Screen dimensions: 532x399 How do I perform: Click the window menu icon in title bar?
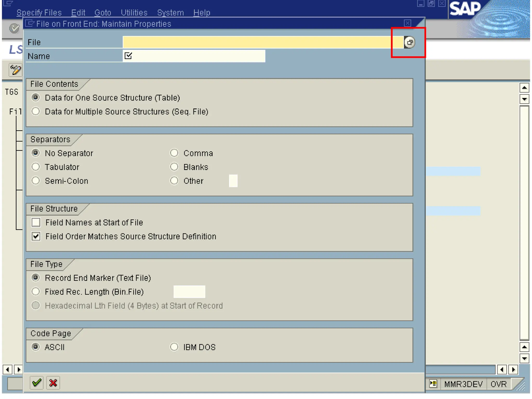[8, 3]
